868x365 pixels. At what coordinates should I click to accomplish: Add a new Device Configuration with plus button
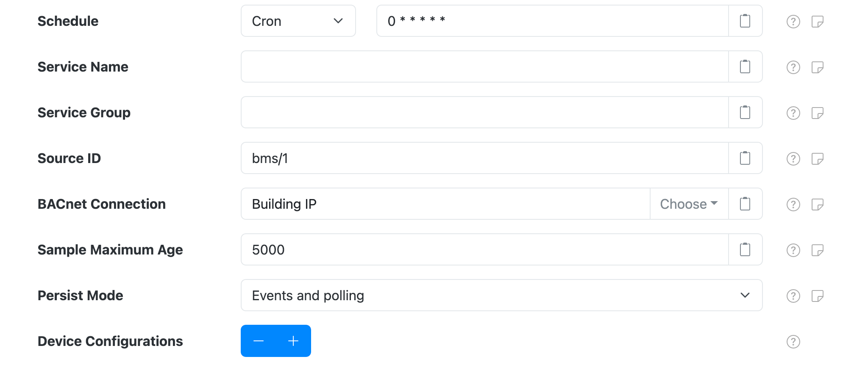292,341
